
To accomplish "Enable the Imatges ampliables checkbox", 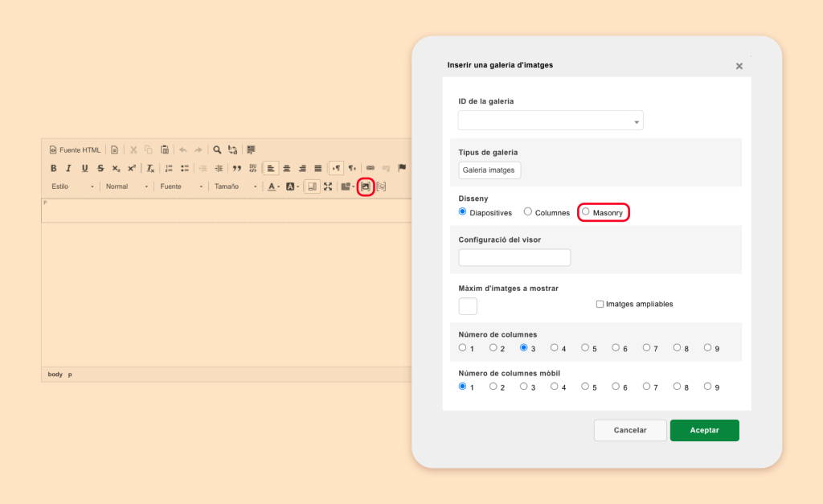I will [600, 304].
